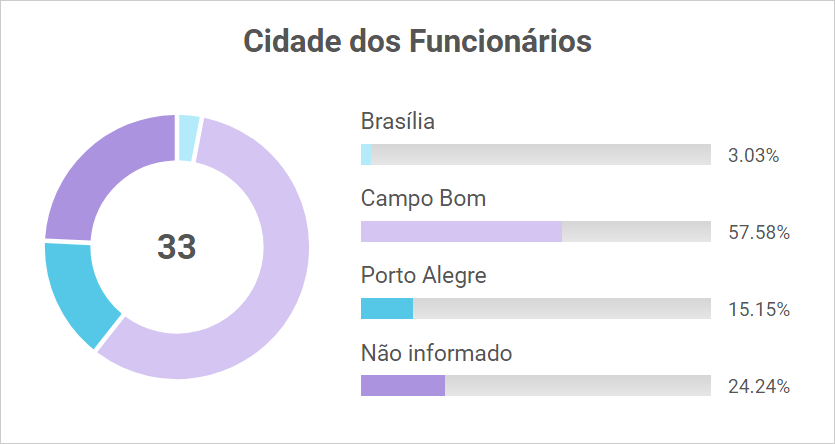
Task: Click the purple Não informado bar fill
Action: (403, 385)
